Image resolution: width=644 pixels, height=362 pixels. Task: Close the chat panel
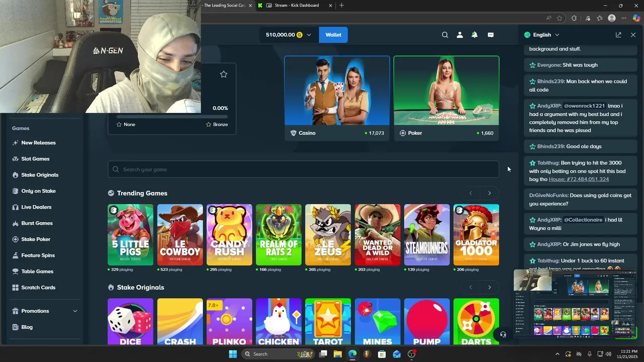point(633,35)
